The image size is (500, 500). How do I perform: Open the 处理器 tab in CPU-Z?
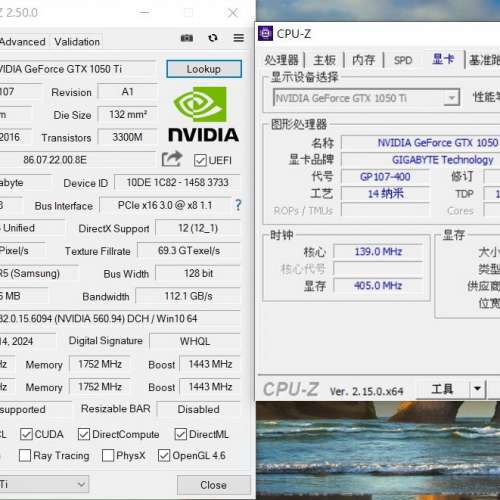(x=281, y=60)
